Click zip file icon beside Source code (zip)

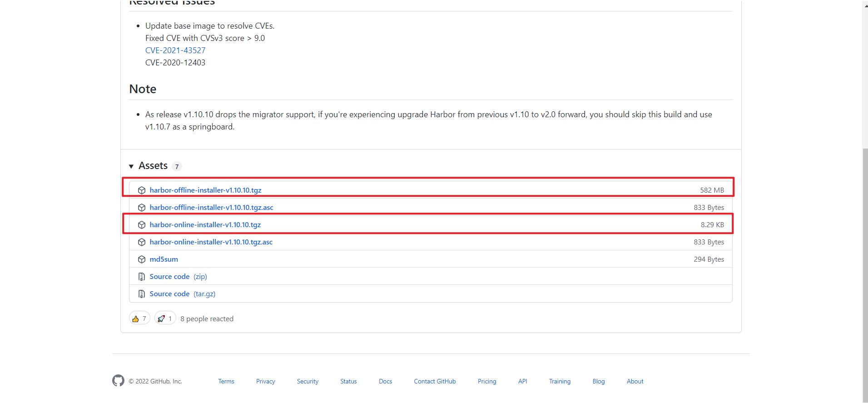click(142, 277)
